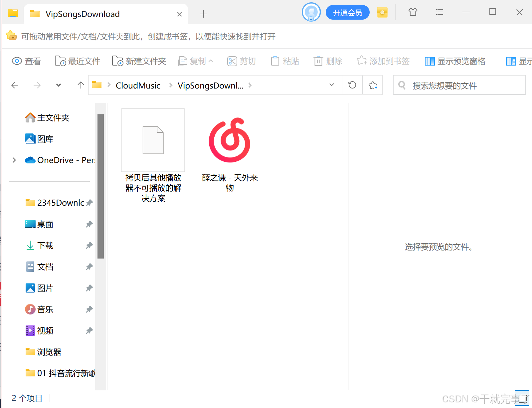Open the yellow wallet icon in title bar

click(x=382, y=13)
